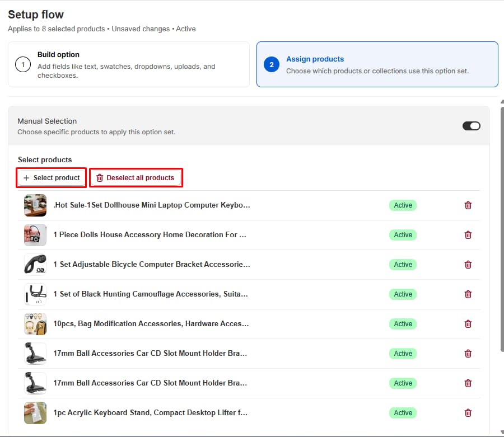Toggle the Manual Selection switch
Viewport: 504px width, 437px height.
(471, 126)
